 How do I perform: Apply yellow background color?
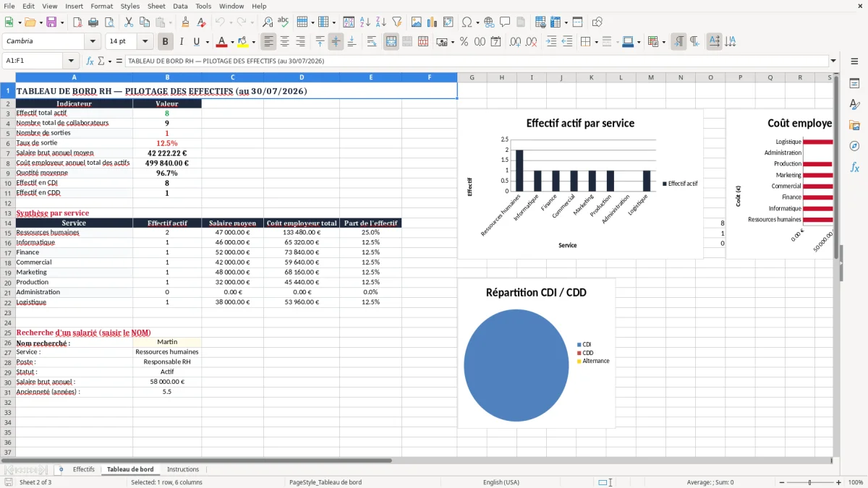click(242, 42)
